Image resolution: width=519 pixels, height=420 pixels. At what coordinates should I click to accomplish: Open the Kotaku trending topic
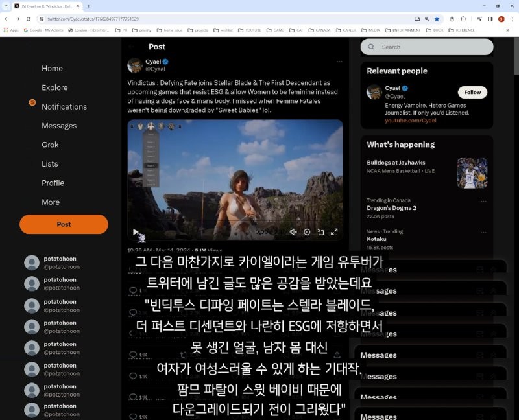(376, 239)
